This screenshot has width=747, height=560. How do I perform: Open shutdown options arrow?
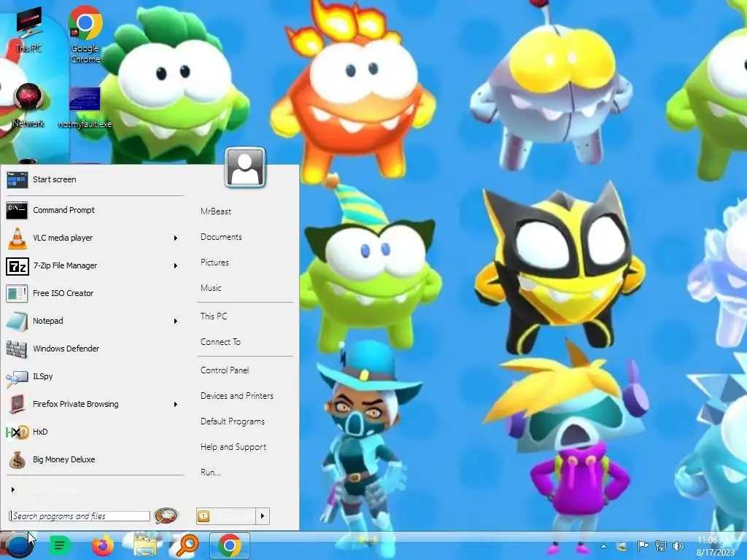pyautogui.click(x=263, y=516)
